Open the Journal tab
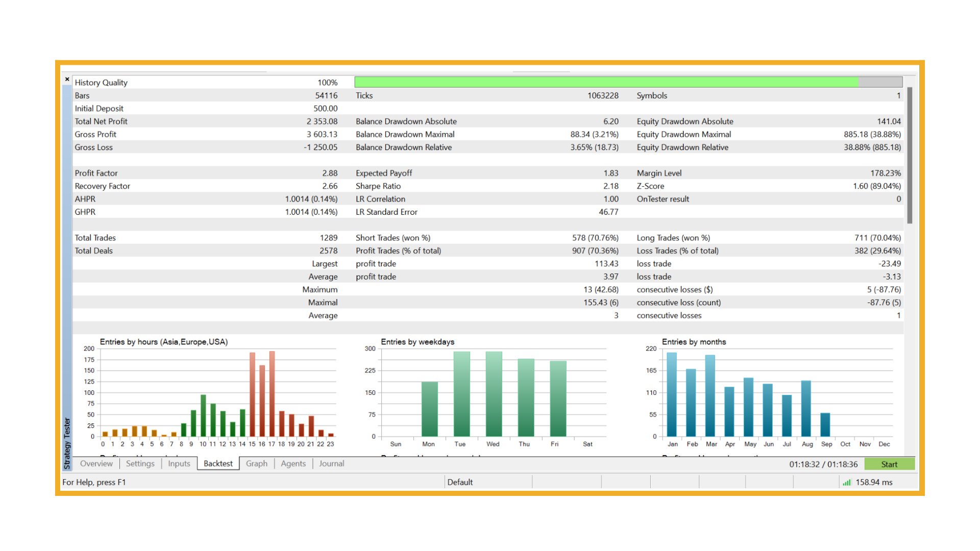Viewport: 980px width, 551px height. click(331, 464)
